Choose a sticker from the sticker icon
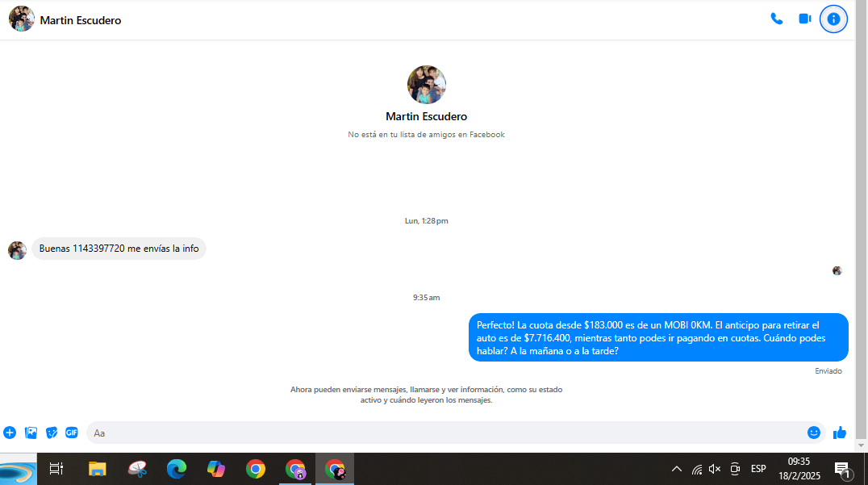This screenshot has height=485, width=868. [x=52, y=433]
